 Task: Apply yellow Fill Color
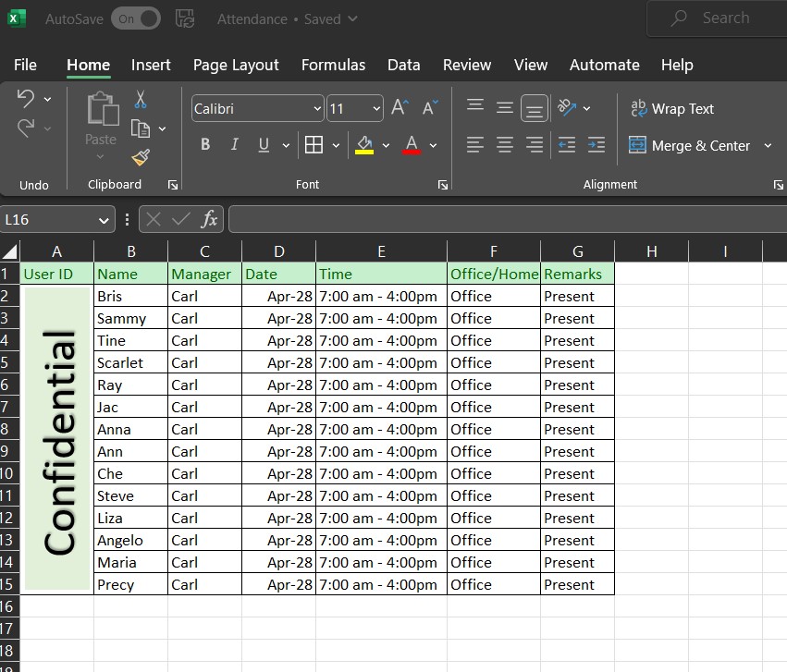point(364,145)
